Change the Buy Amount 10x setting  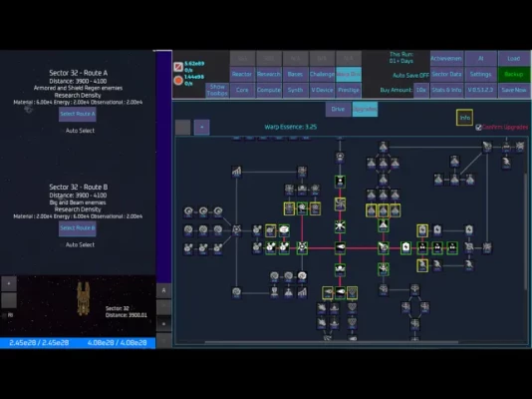coord(421,90)
